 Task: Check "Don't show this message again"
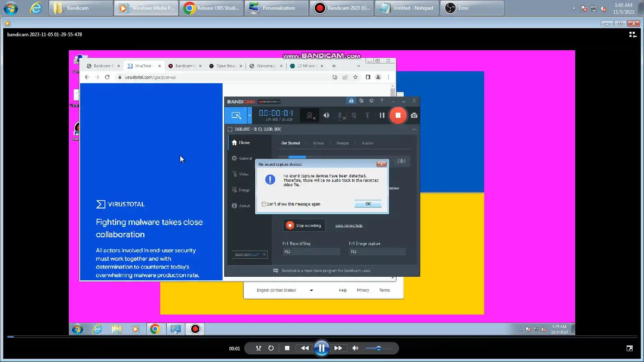pyautogui.click(x=264, y=204)
